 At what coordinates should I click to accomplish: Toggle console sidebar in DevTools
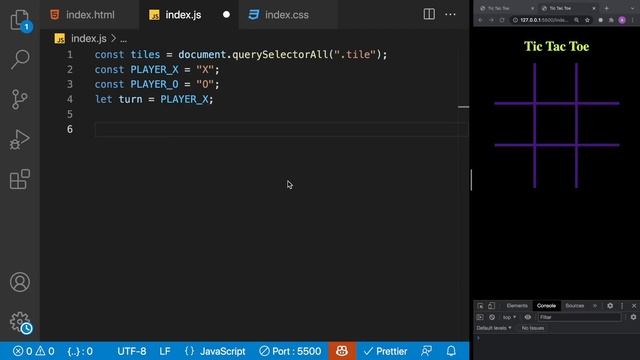pyautogui.click(x=480, y=317)
